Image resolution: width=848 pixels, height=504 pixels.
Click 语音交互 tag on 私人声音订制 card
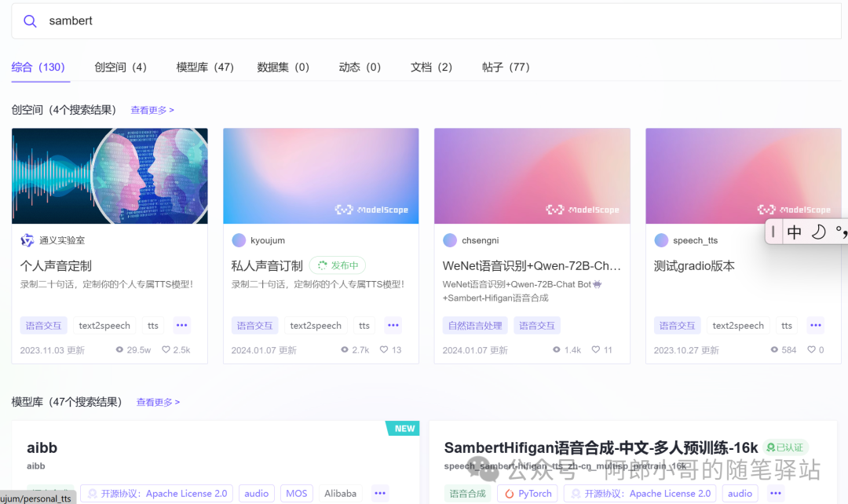(254, 326)
